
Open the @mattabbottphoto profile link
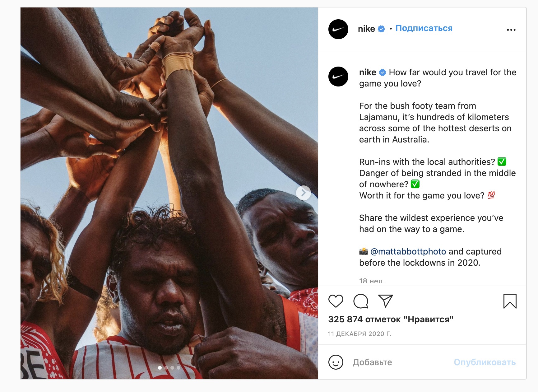point(408,251)
